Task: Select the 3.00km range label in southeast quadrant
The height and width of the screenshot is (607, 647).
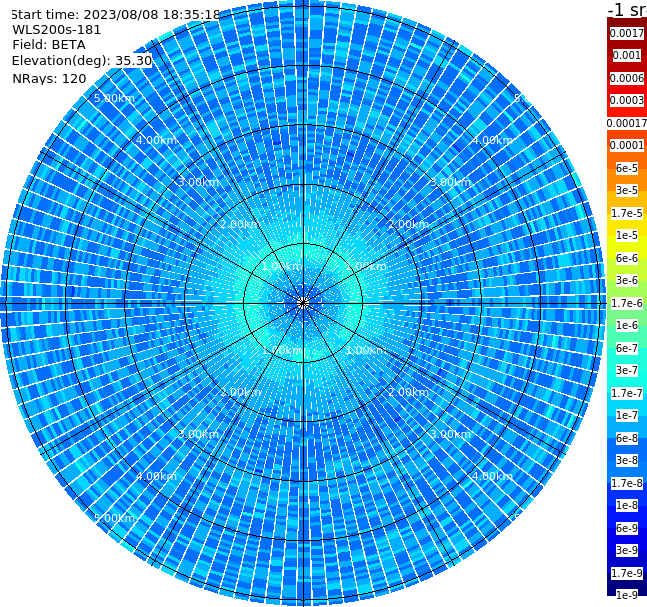Action: [x=450, y=434]
